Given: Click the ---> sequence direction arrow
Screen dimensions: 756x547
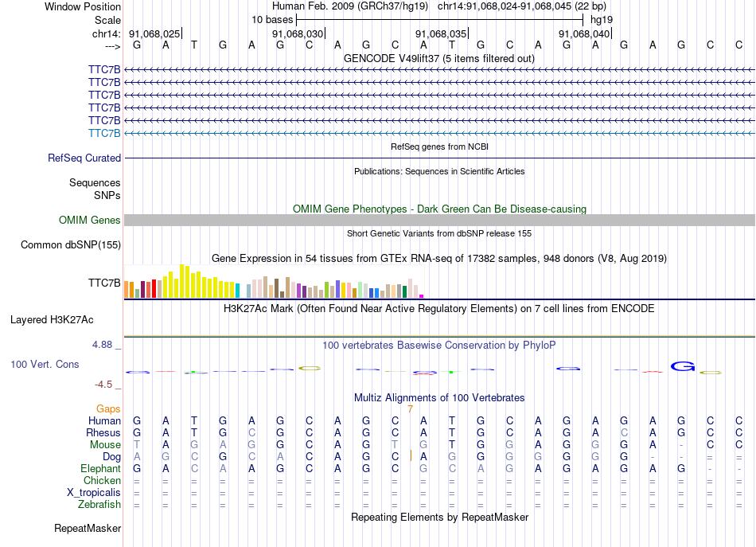Looking at the screenshot, I should [112, 47].
